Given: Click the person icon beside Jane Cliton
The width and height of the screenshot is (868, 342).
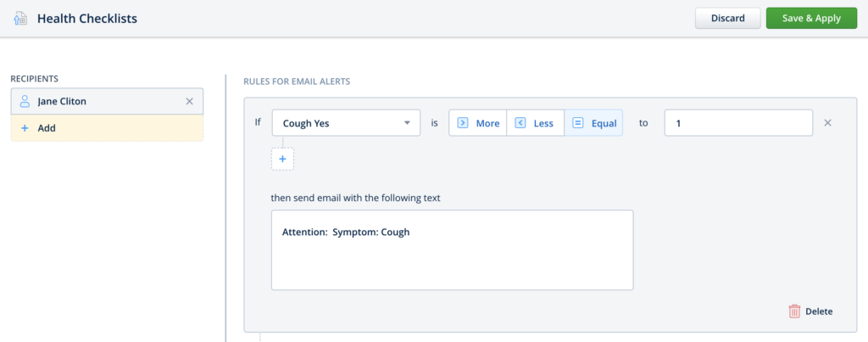Looking at the screenshot, I should pyautogui.click(x=25, y=101).
